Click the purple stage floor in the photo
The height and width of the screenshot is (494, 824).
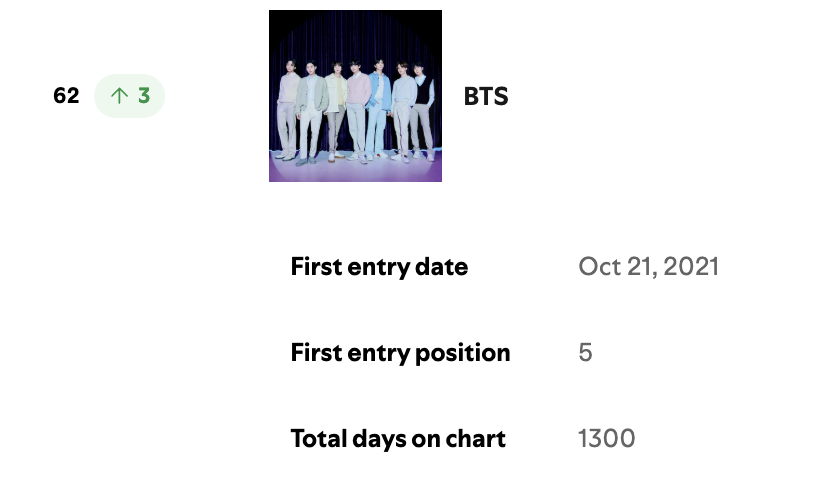[x=355, y=171]
